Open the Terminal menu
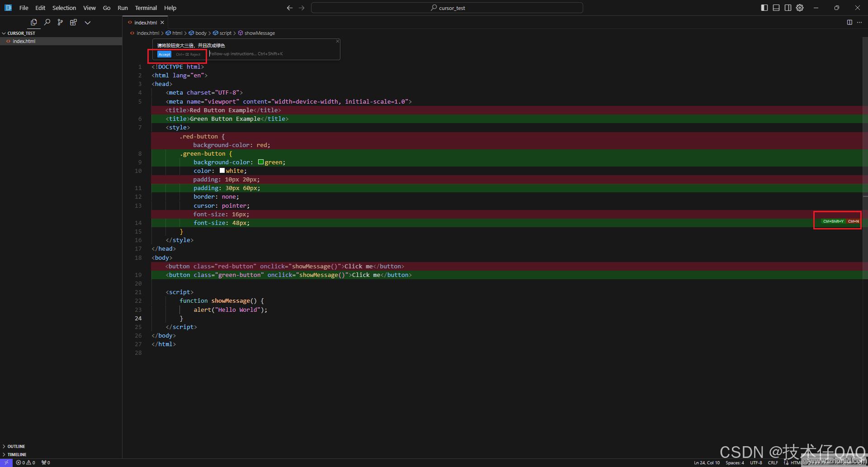 point(146,8)
